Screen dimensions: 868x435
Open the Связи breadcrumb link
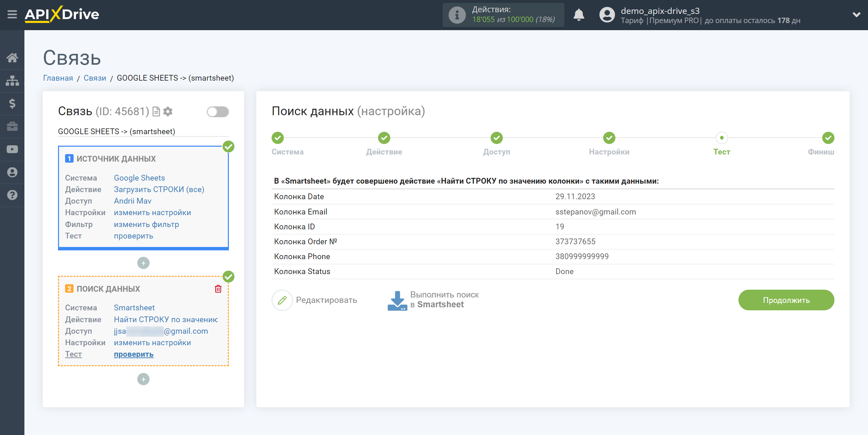95,78
